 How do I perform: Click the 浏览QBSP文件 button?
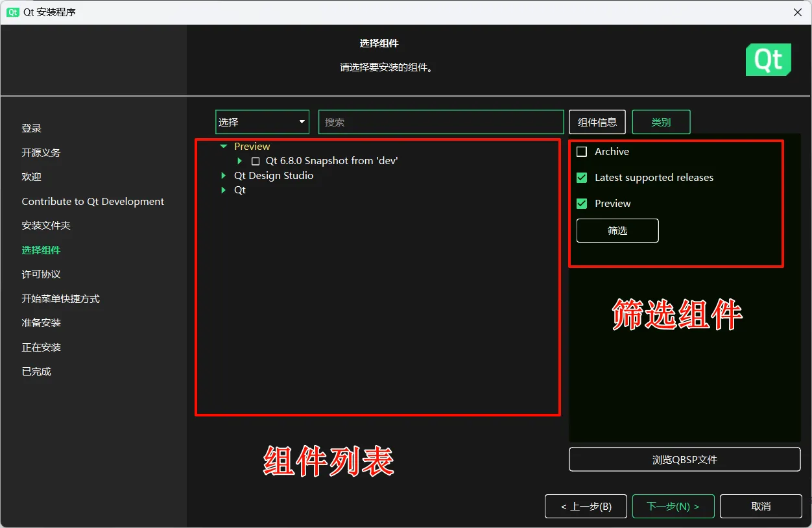[x=684, y=459]
